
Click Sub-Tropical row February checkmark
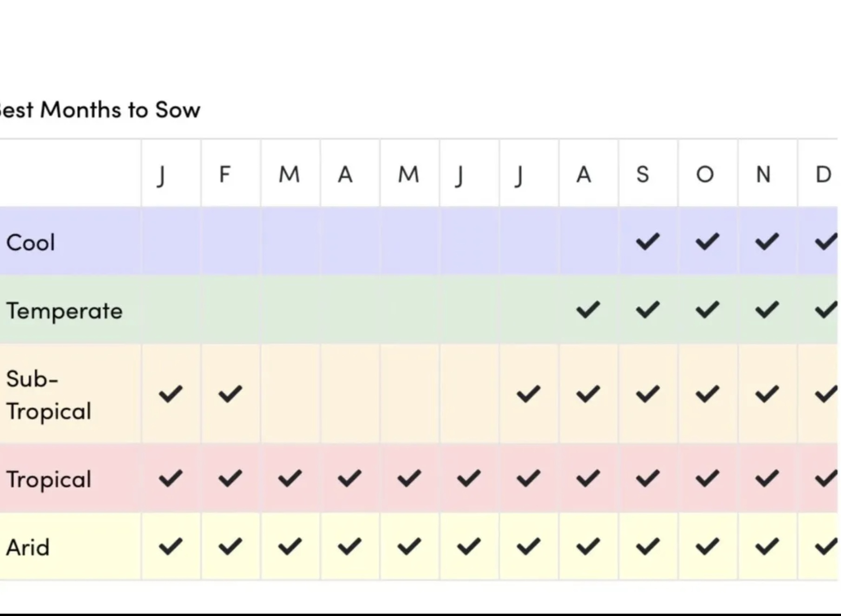[x=230, y=394]
